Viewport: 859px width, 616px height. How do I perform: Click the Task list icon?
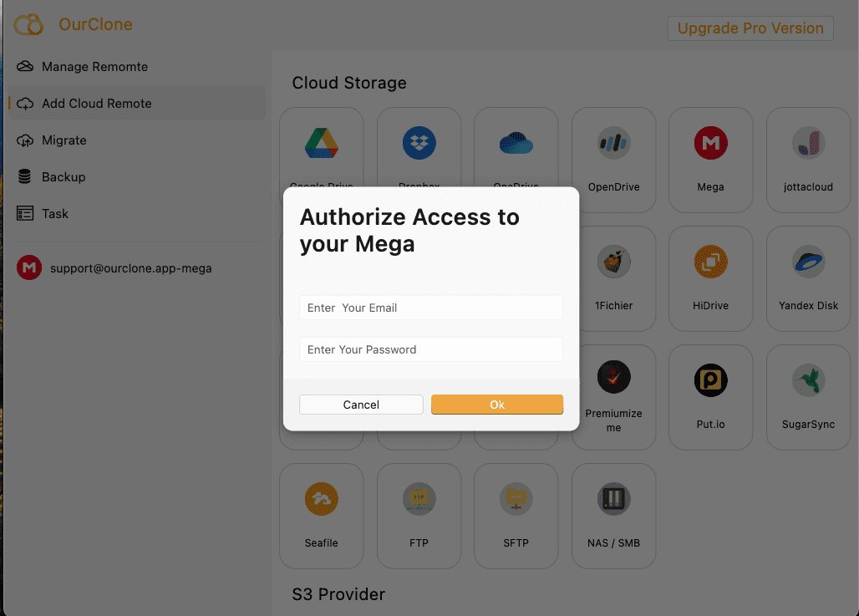pyautogui.click(x=25, y=213)
